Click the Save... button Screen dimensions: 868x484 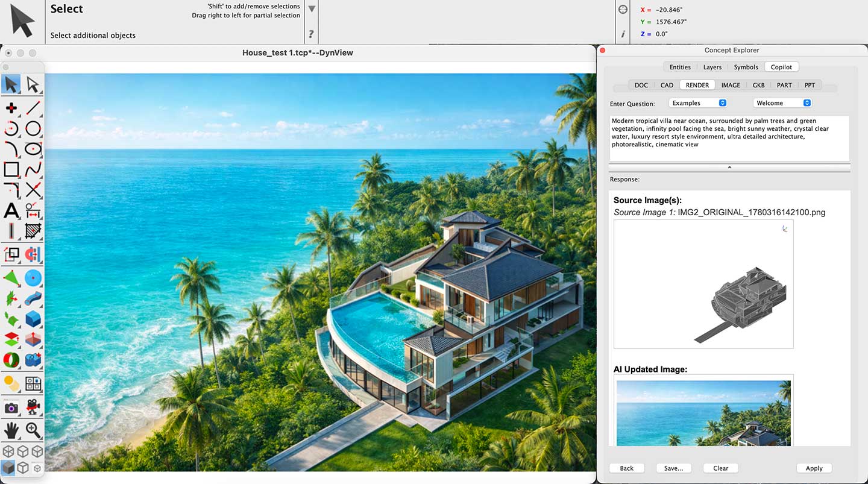[x=673, y=468]
